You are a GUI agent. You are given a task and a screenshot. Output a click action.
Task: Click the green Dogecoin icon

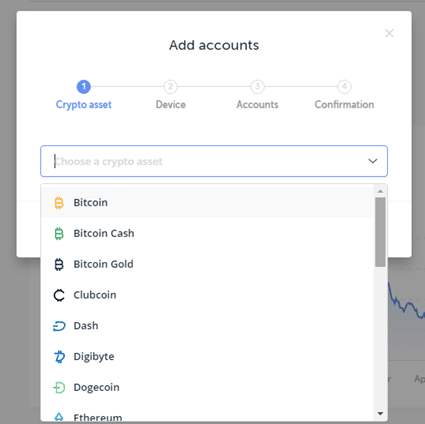pos(59,387)
